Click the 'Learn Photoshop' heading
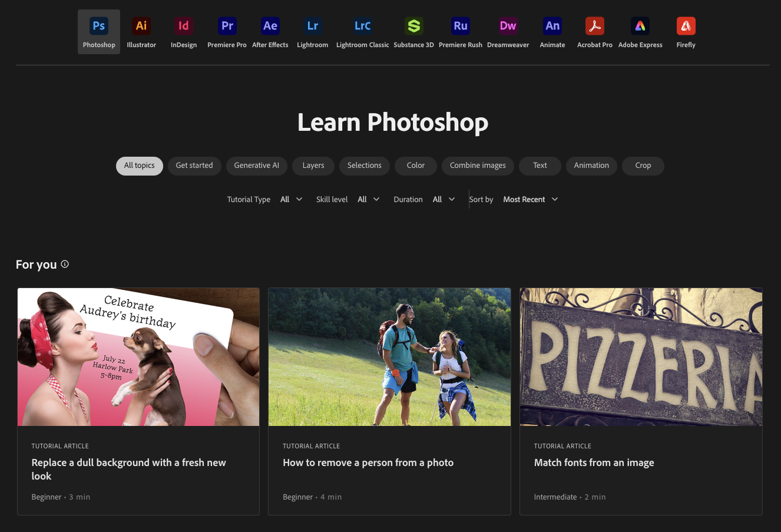This screenshot has height=532, width=781. coord(393,123)
